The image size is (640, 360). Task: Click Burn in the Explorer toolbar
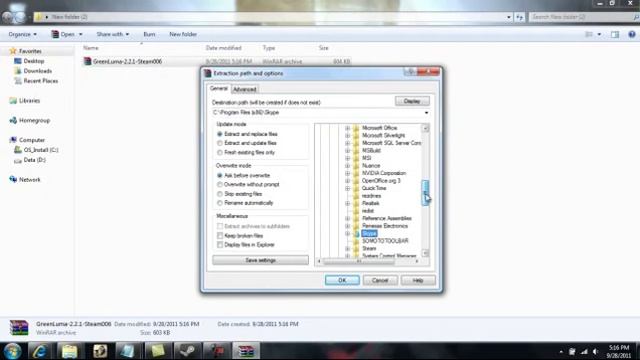click(149, 34)
